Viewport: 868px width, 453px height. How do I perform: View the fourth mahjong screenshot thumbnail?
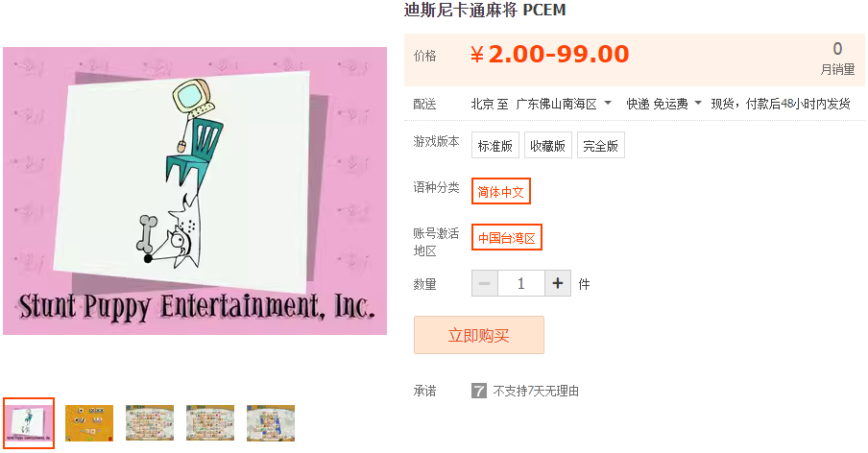[x=210, y=423]
